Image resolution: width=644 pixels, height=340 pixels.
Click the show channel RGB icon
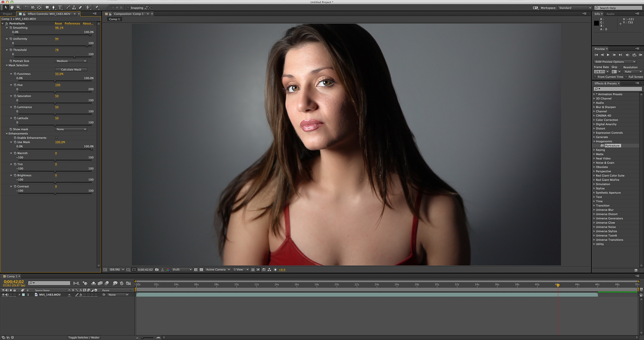[168, 269]
